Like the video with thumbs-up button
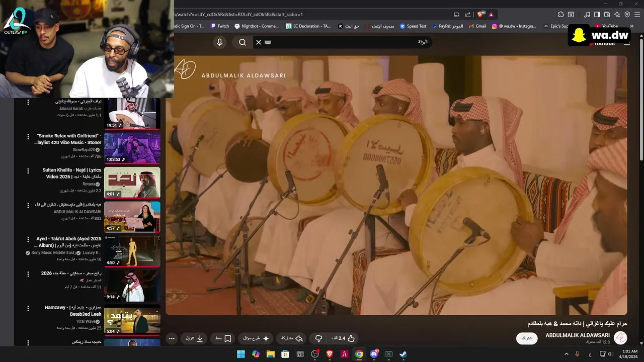The height and width of the screenshot is (362, 644). tap(343, 338)
